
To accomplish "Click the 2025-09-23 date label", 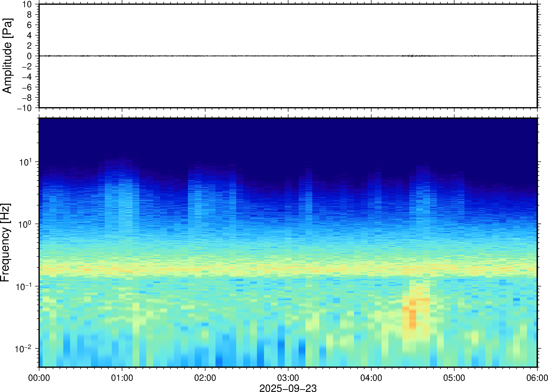I will tap(288, 388).
